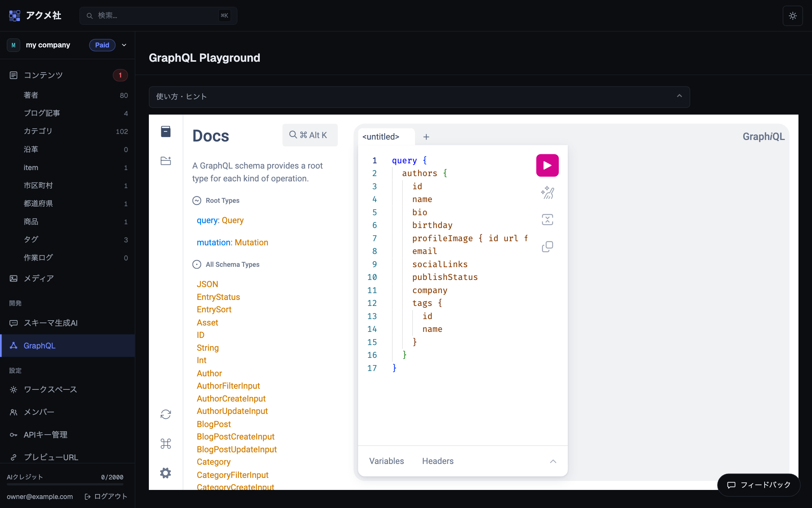The image size is (812, 508).
Task: Expand the my company workspace dropdown
Action: click(x=124, y=45)
